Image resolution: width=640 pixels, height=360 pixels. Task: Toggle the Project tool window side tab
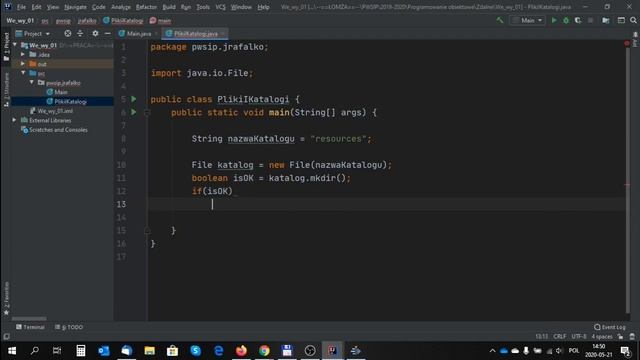coord(6,47)
